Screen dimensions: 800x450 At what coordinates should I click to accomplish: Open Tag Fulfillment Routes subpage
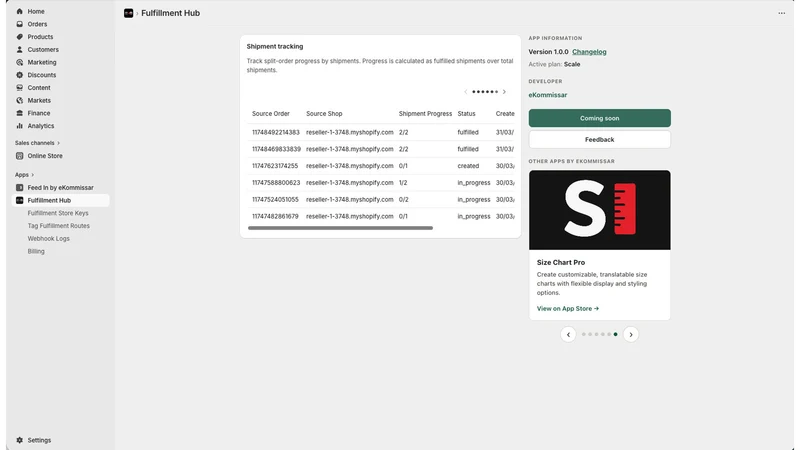click(x=59, y=226)
